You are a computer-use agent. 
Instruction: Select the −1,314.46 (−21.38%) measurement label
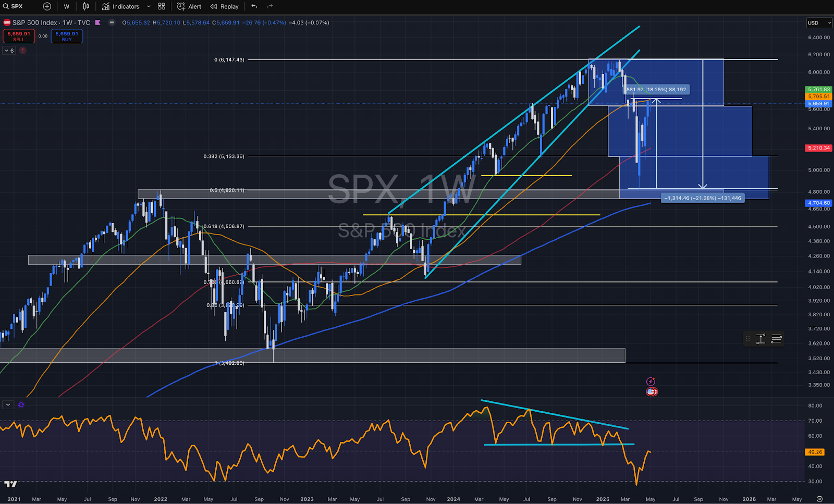pos(703,198)
